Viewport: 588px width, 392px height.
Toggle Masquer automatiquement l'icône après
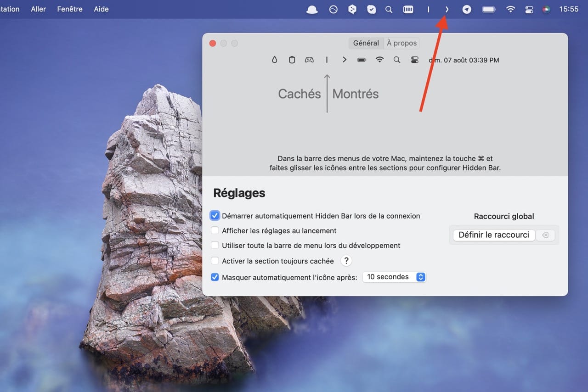pos(215,277)
